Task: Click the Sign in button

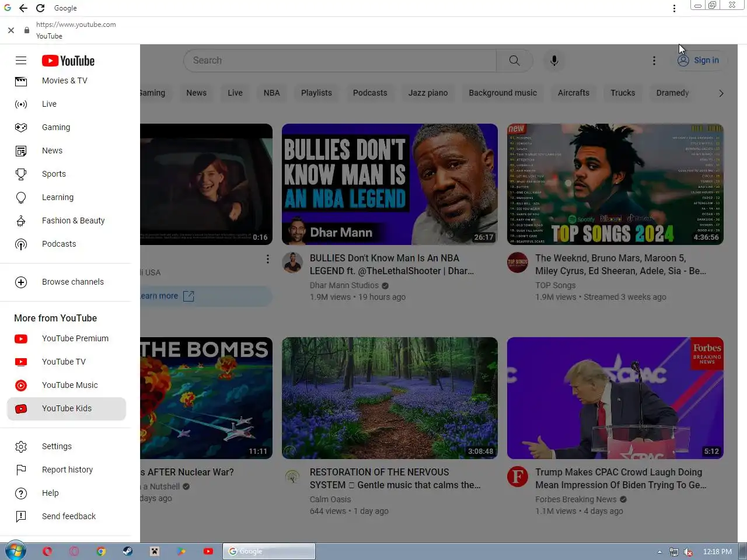Action: 699,61
